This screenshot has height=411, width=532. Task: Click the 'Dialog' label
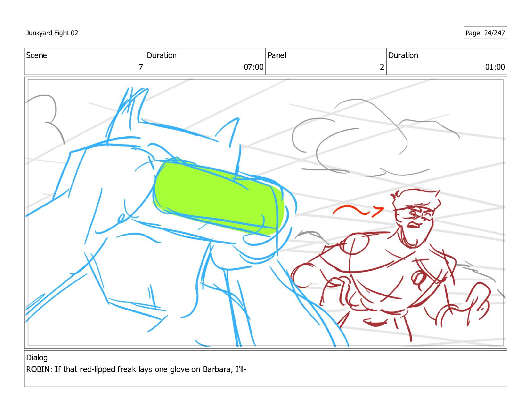coord(37,358)
